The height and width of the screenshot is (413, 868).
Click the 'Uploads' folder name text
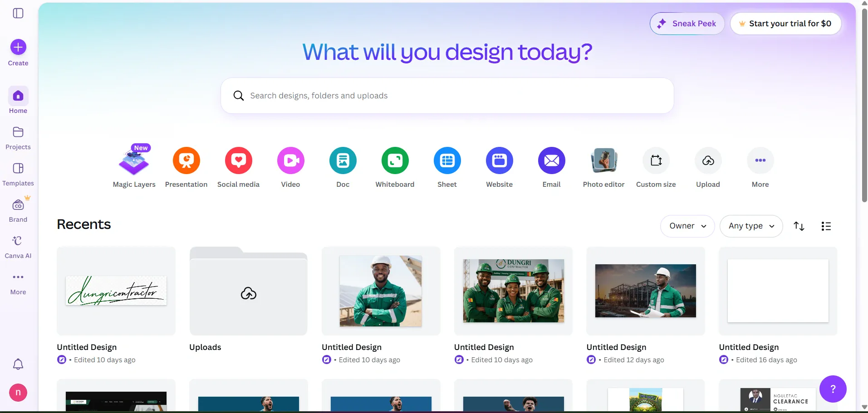coord(205,347)
